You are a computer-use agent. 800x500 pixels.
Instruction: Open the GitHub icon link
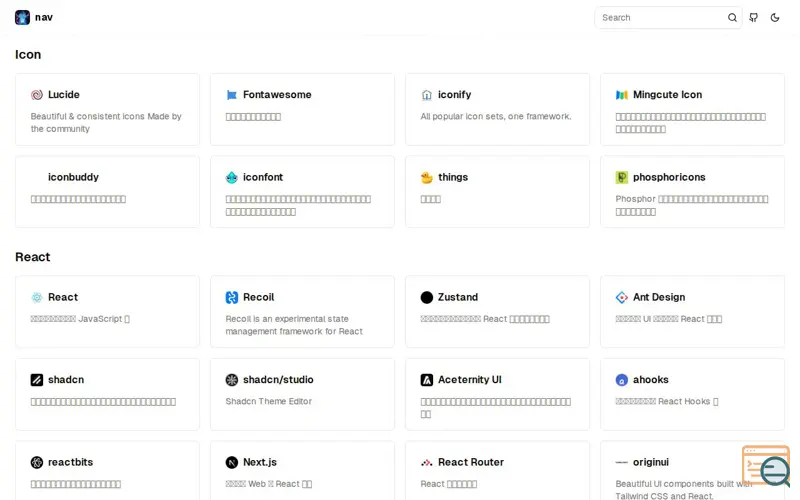click(x=754, y=18)
